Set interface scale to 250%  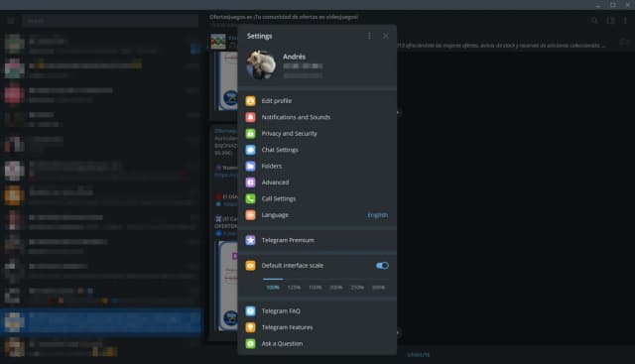(357, 288)
